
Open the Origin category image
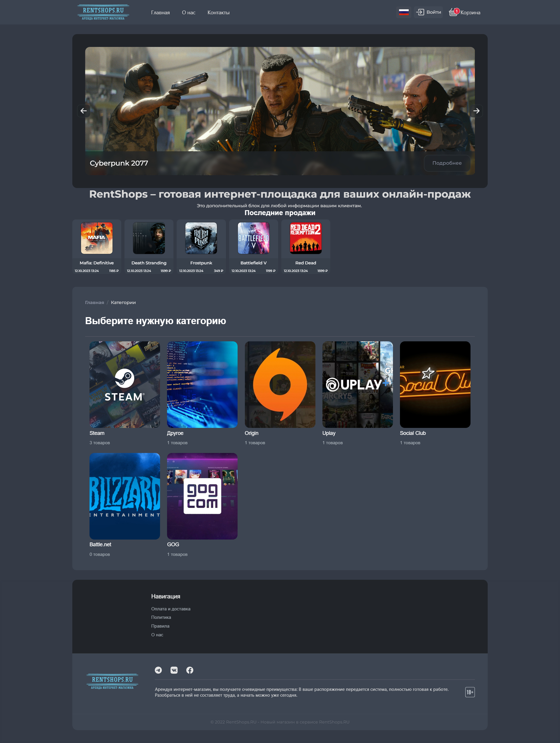point(280,384)
